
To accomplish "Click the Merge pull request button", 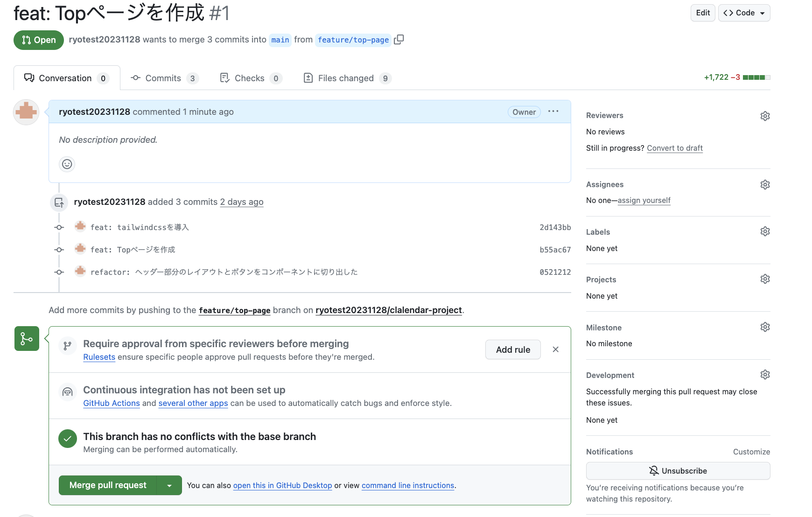I will (108, 485).
